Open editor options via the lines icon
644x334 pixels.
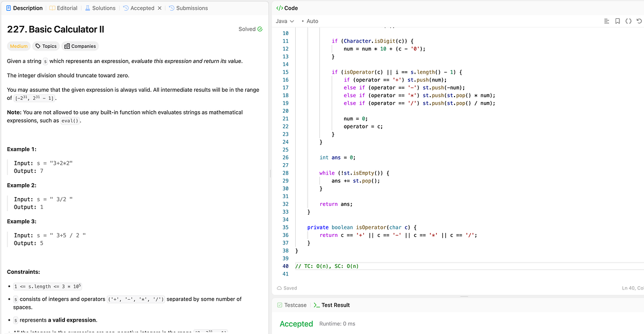pyautogui.click(x=606, y=21)
